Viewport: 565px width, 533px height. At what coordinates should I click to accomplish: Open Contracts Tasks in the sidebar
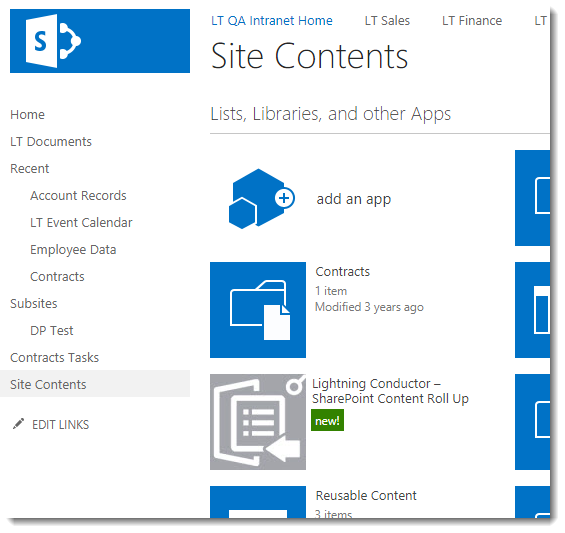(x=54, y=357)
